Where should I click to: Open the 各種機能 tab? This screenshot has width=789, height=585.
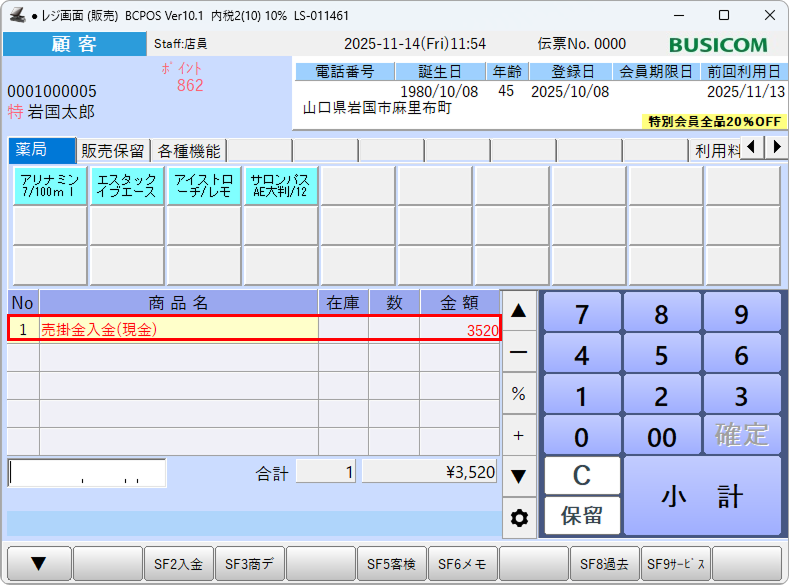coord(189,151)
